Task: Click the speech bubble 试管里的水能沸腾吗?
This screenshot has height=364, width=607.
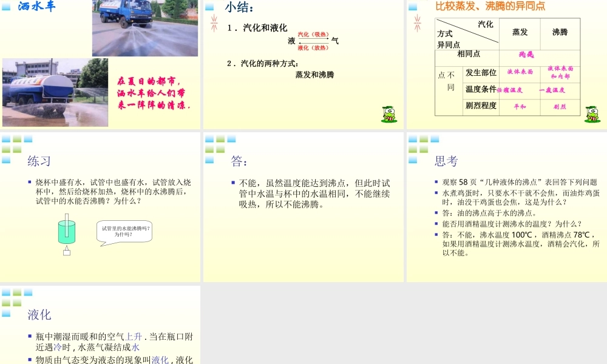Action: click(x=124, y=233)
